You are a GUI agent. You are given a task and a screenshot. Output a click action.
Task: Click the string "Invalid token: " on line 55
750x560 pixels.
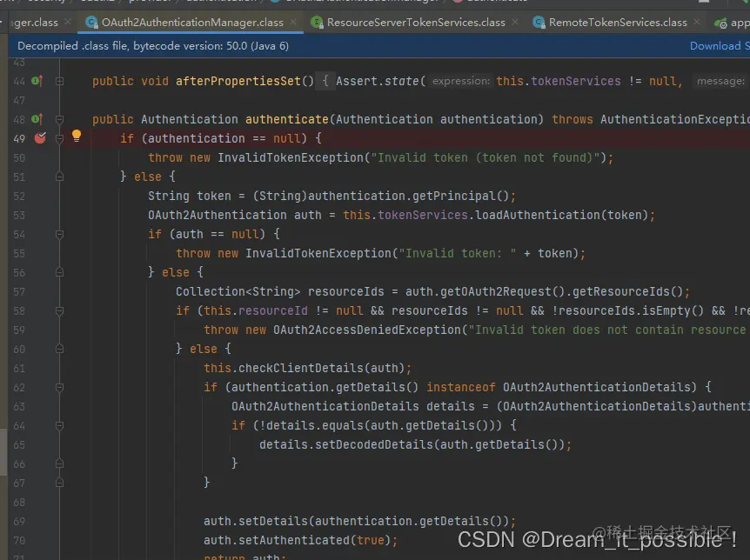[458, 253]
